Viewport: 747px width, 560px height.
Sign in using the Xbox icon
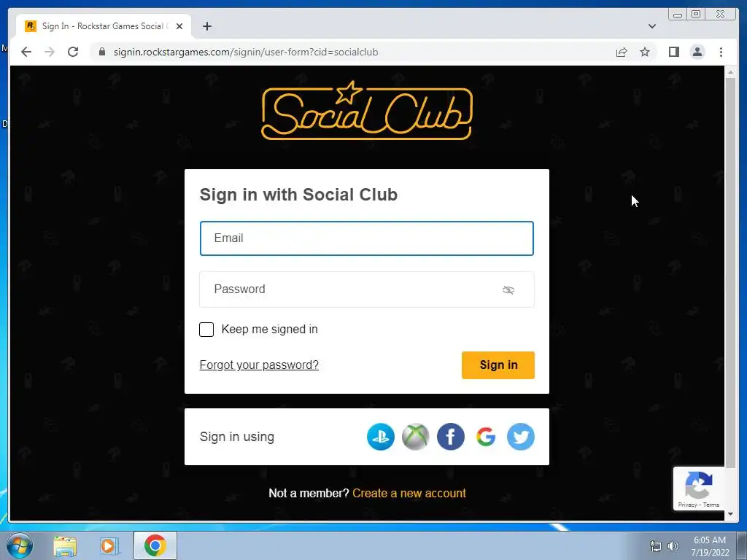415,437
